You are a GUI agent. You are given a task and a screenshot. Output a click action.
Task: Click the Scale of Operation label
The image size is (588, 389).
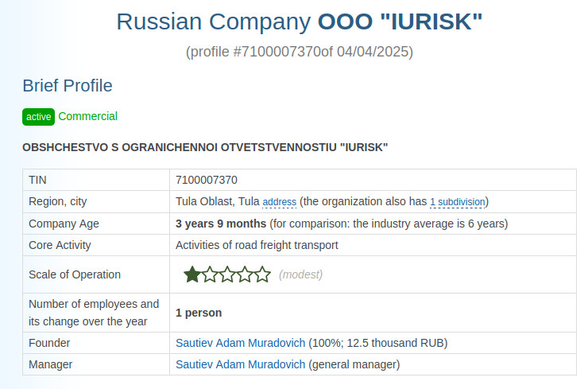tap(75, 274)
